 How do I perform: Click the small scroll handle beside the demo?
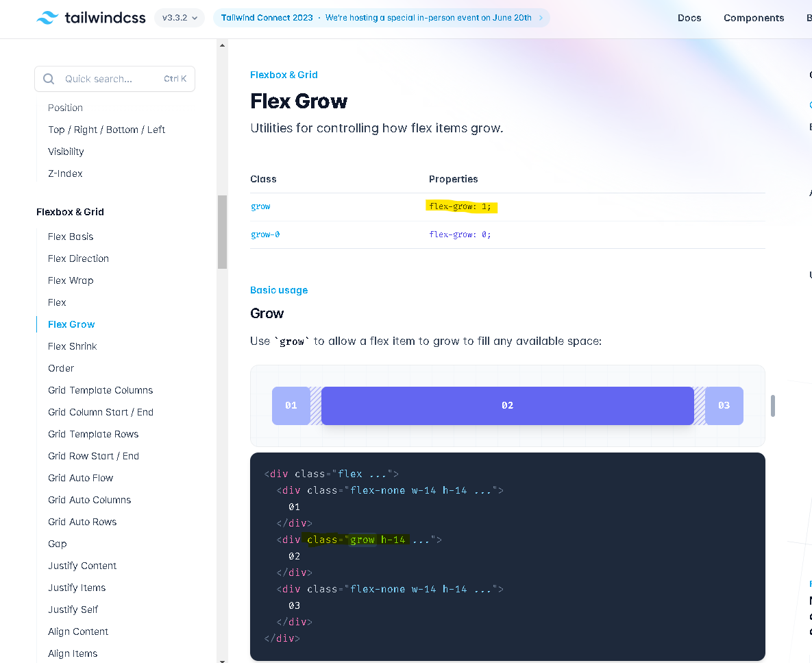tap(773, 406)
